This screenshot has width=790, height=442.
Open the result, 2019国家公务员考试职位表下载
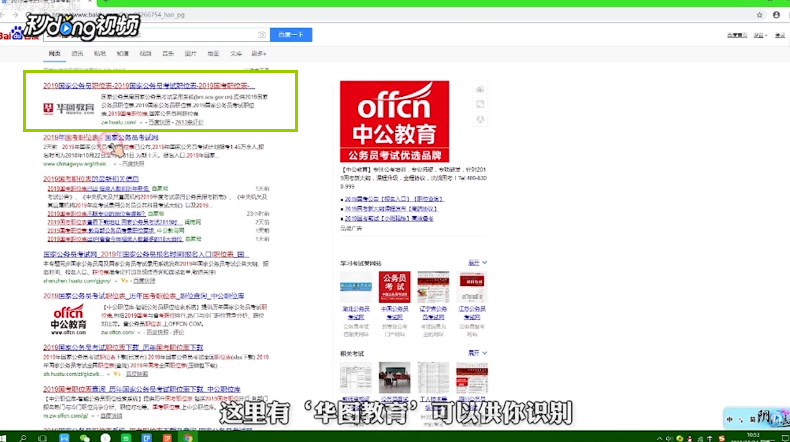[123, 348]
